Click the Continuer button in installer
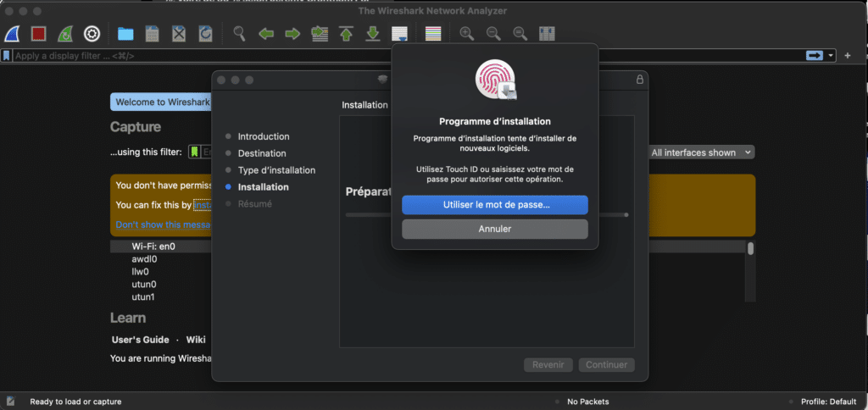Viewport: 868px width, 410px height. click(607, 364)
